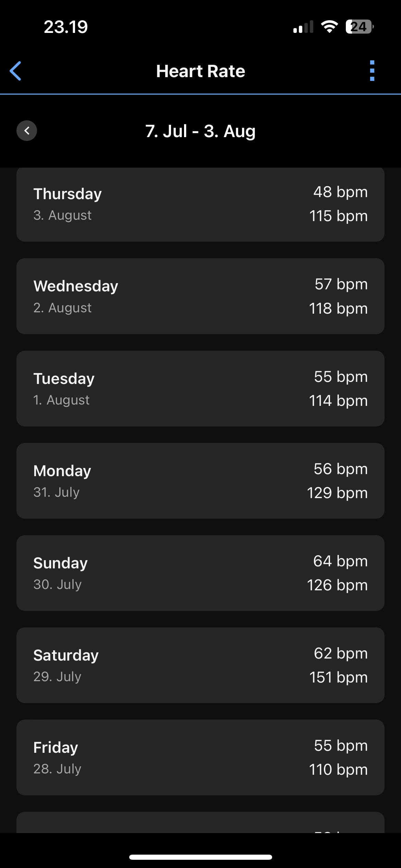Open Wednesday 2. August heart rate entry
Image resolution: width=401 pixels, height=868 pixels.
[200, 296]
